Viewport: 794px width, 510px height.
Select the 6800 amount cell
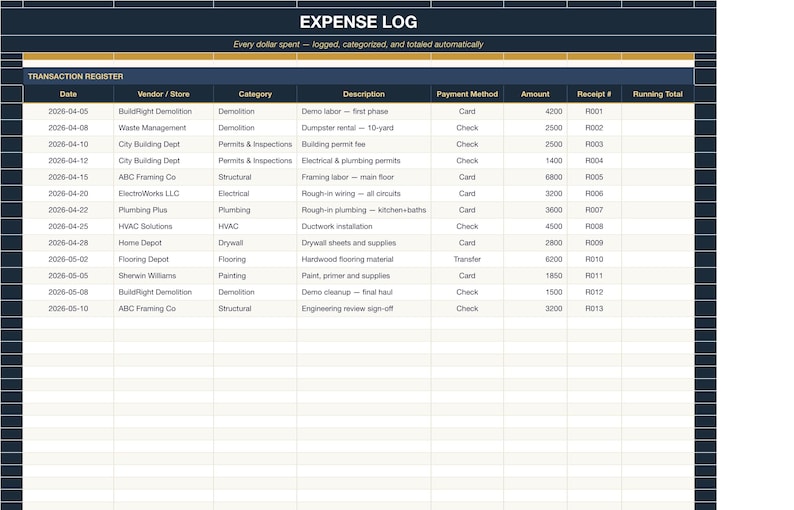tap(535, 177)
